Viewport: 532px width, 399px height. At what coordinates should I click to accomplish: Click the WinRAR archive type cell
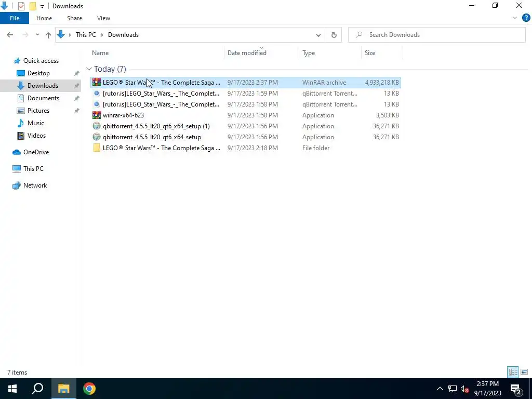pos(324,83)
